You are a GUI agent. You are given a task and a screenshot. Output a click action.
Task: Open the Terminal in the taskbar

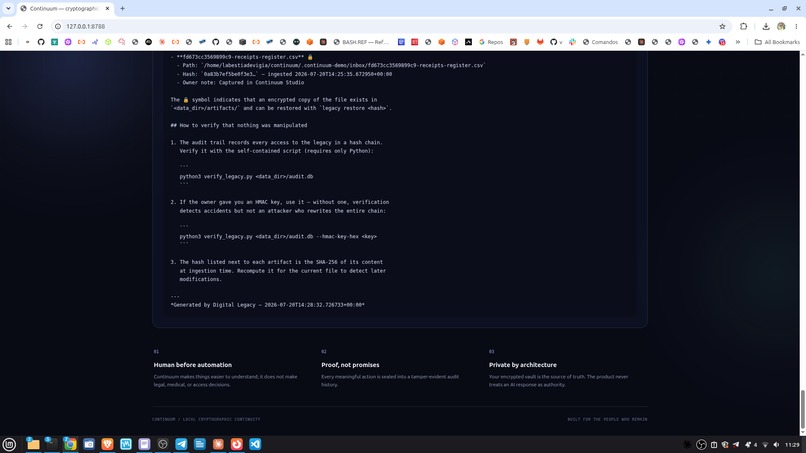tap(51, 444)
